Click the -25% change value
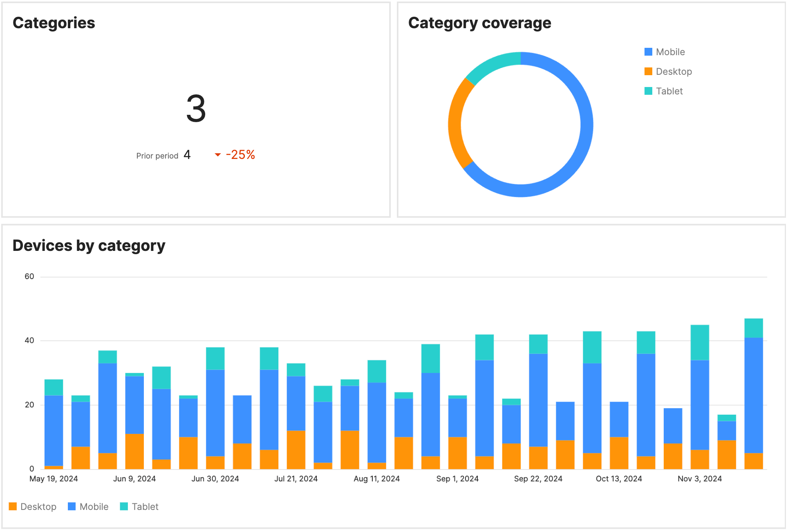 click(x=241, y=154)
